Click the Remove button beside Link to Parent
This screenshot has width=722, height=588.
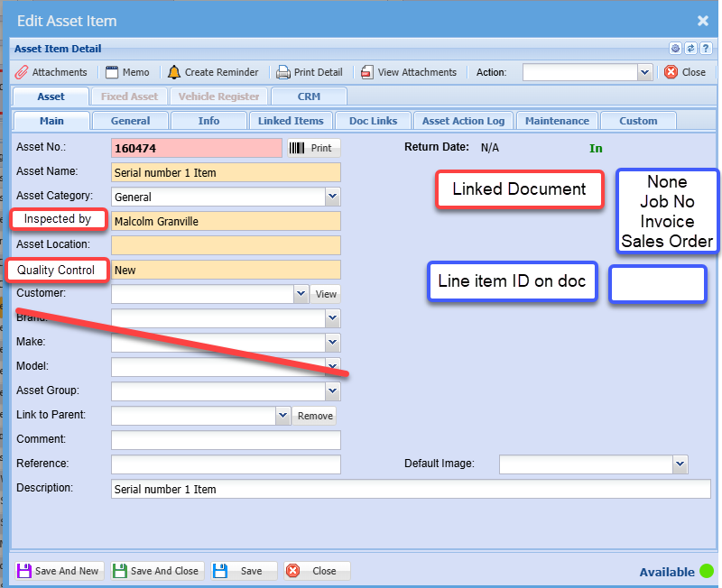pyautogui.click(x=315, y=416)
